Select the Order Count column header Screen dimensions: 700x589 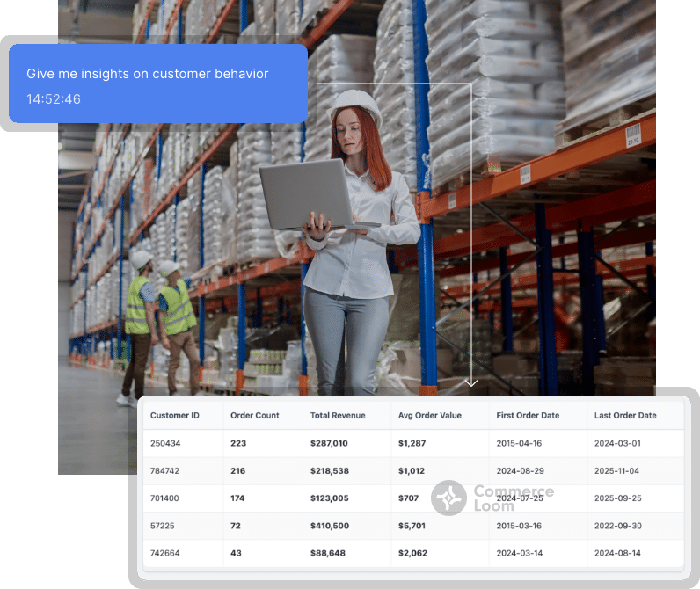255,416
